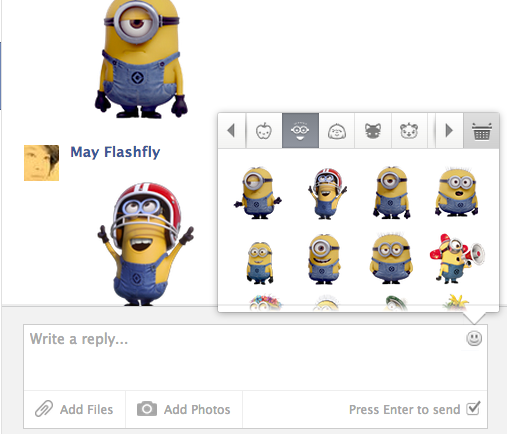The width and height of the screenshot is (507, 434).
Task: Send the small smiling two-eyed minion sticker
Action: click(260, 263)
